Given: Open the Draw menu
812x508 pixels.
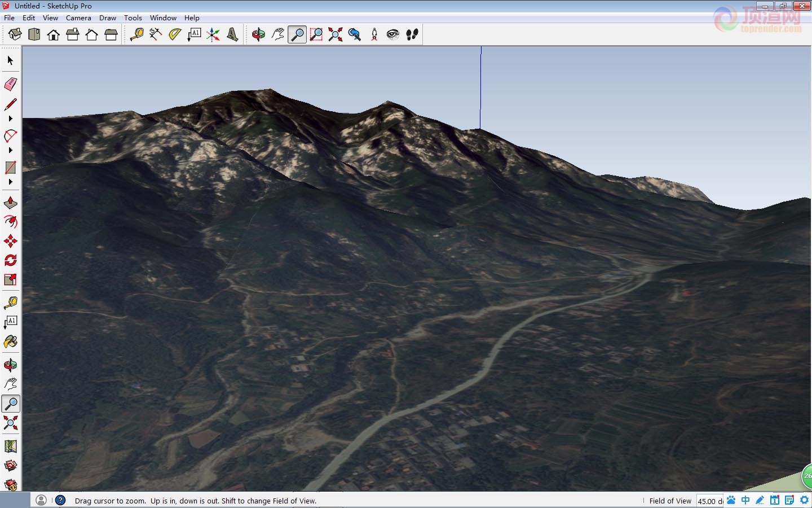Looking at the screenshot, I should point(108,17).
